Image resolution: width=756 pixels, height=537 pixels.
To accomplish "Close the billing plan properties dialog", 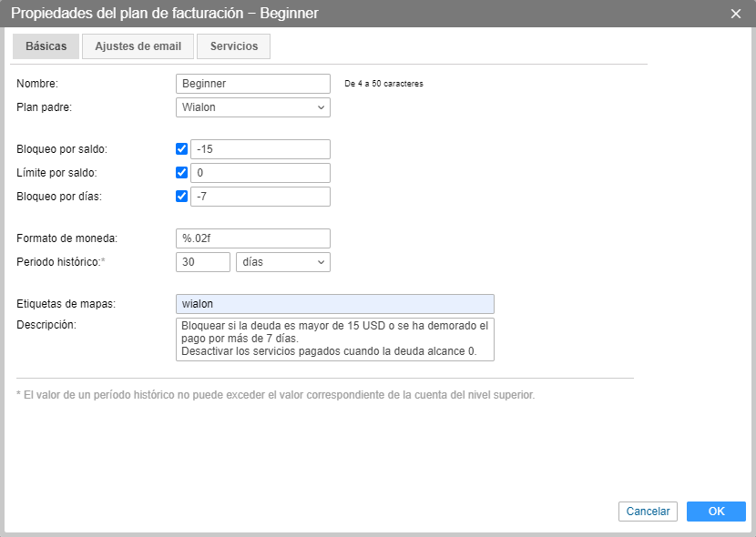I will [736, 14].
